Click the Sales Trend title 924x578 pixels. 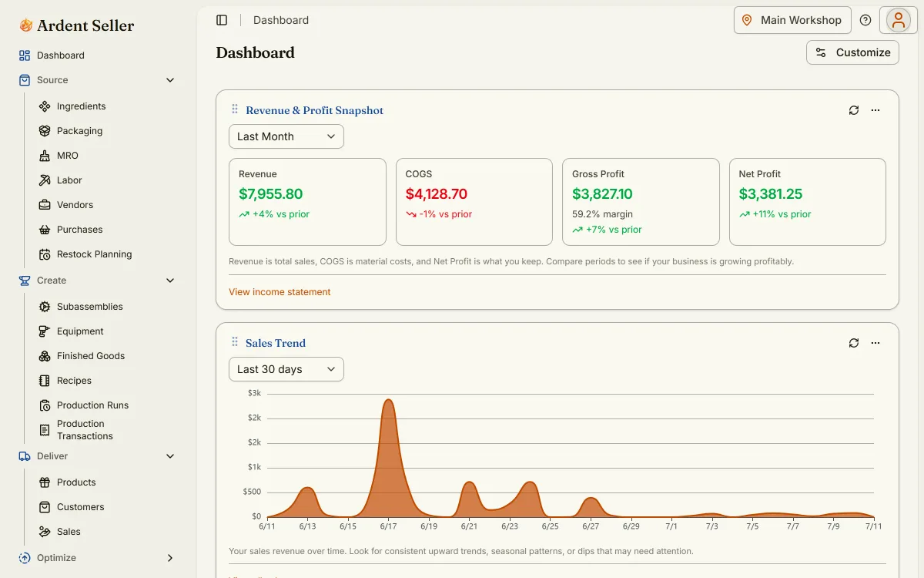click(276, 343)
